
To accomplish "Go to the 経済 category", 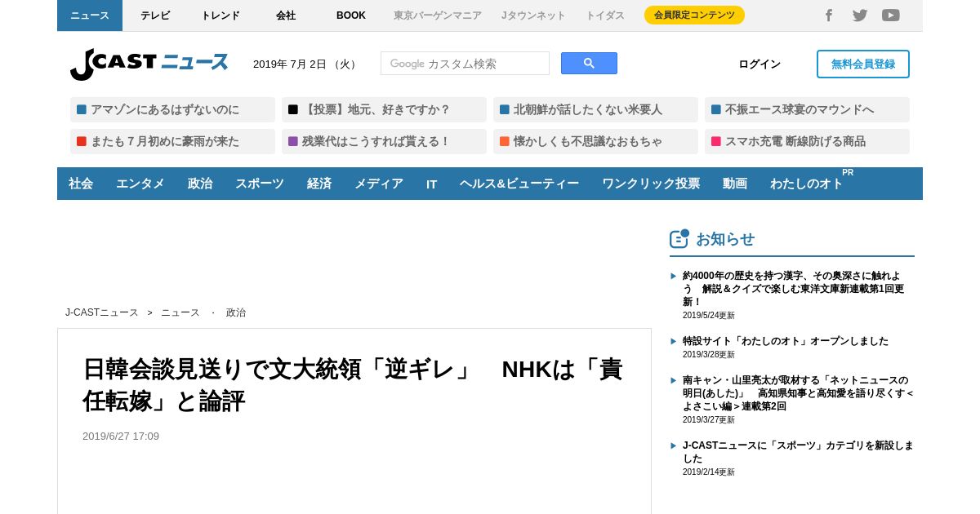I will coord(319,184).
